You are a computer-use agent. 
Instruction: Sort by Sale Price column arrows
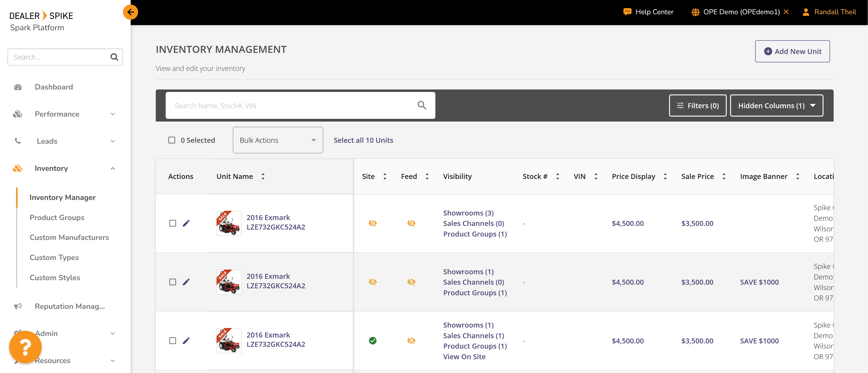(724, 176)
